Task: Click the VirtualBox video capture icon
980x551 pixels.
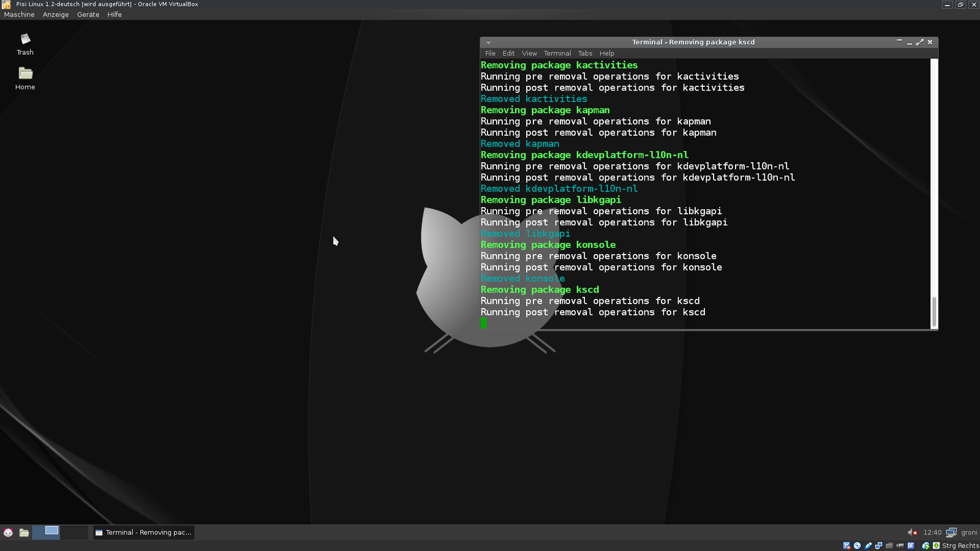Action: point(900,545)
